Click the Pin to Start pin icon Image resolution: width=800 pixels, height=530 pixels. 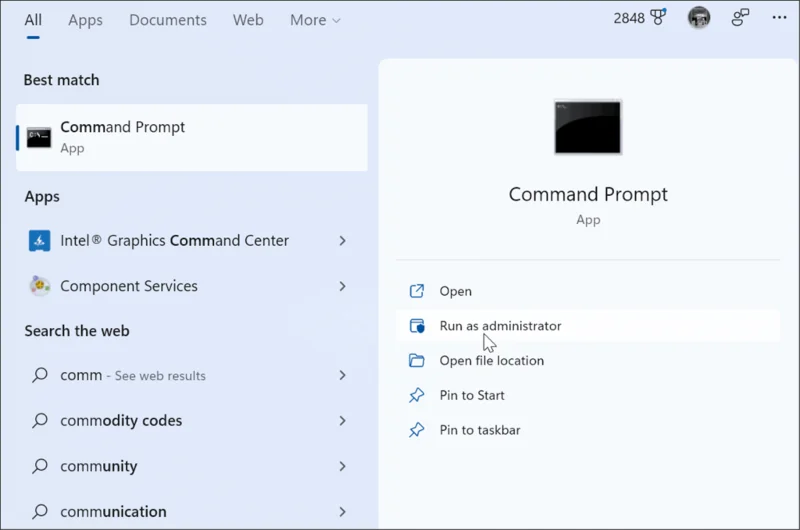tap(416, 395)
